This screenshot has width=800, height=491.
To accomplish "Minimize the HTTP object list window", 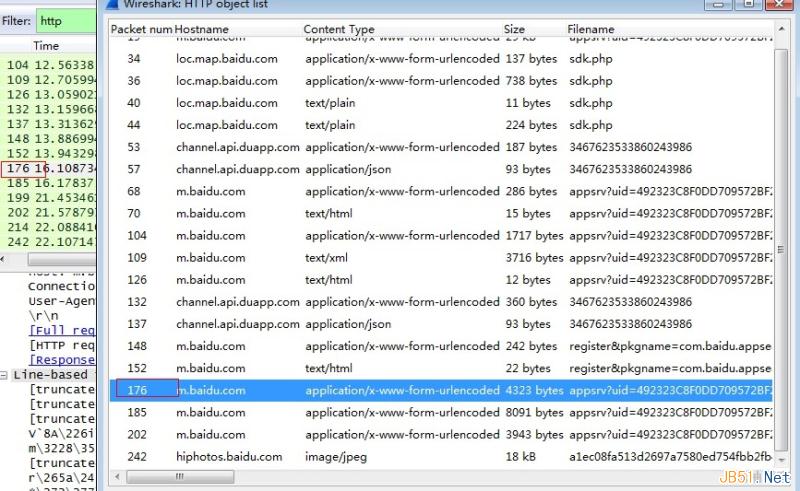I will (x=718, y=4).
